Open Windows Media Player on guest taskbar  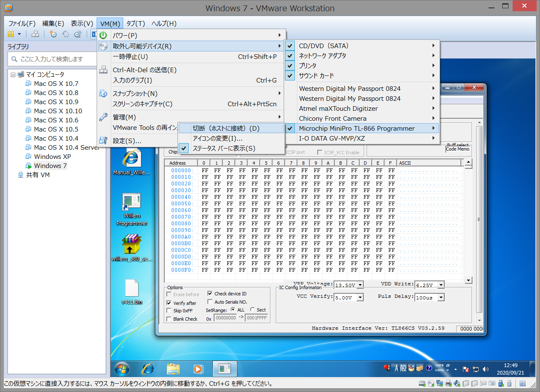[198, 368]
